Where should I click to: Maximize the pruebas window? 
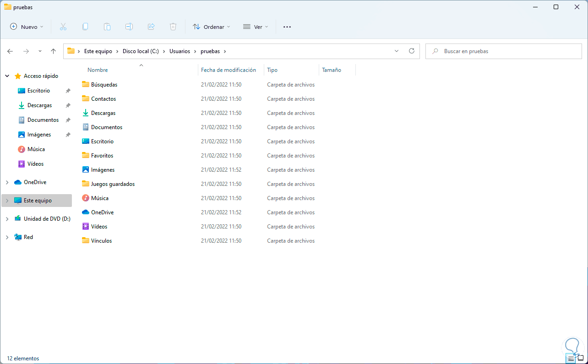click(x=555, y=7)
